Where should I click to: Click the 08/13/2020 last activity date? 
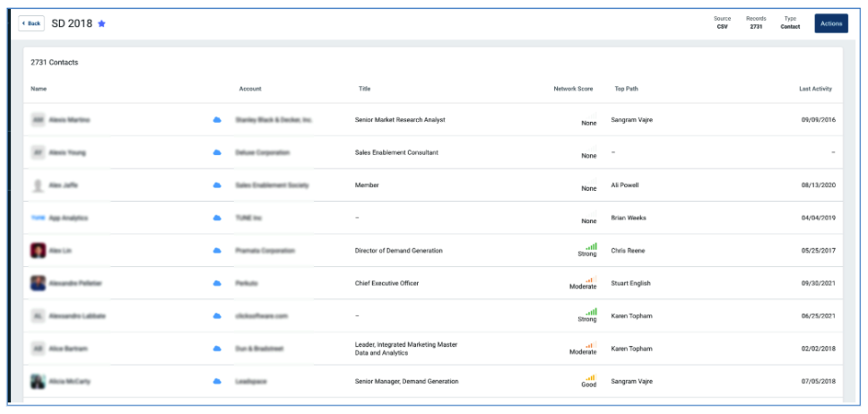click(818, 185)
